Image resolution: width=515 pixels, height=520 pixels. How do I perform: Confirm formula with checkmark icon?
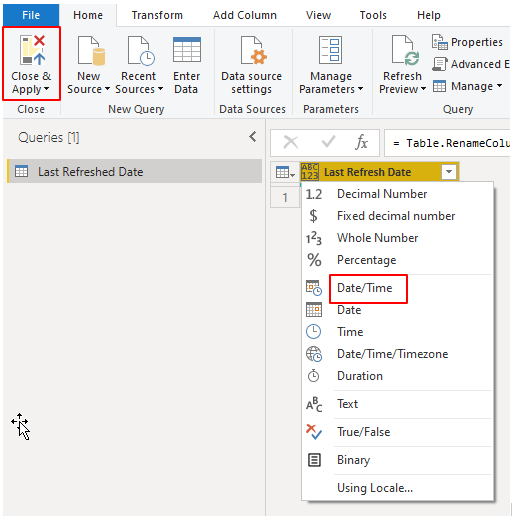pos(328,142)
